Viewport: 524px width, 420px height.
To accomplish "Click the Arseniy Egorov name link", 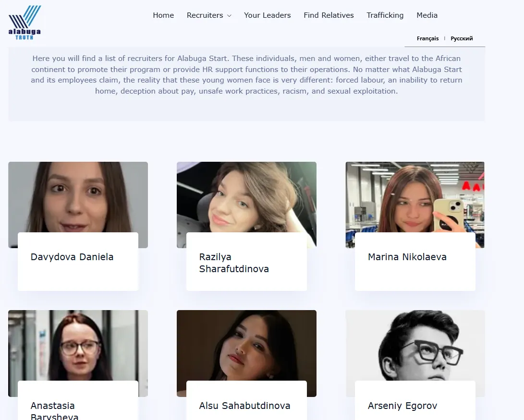I will click(402, 406).
